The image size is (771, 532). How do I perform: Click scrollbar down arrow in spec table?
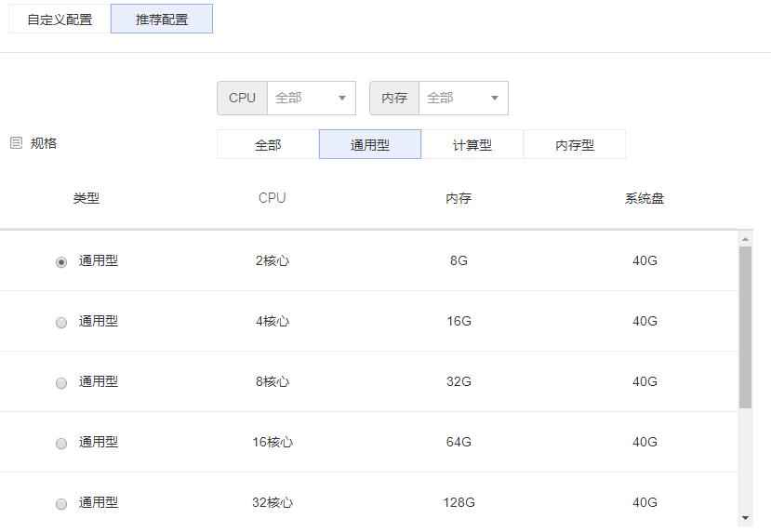[x=745, y=517]
